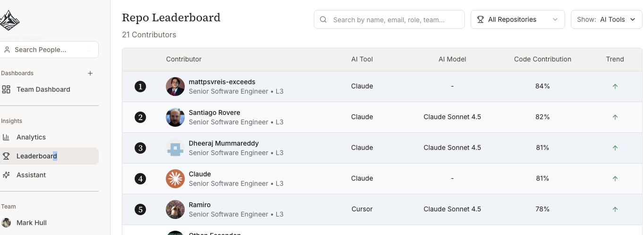Sort by Code Contribution column header
This screenshot has height=235, width=644.
[542, 59]
